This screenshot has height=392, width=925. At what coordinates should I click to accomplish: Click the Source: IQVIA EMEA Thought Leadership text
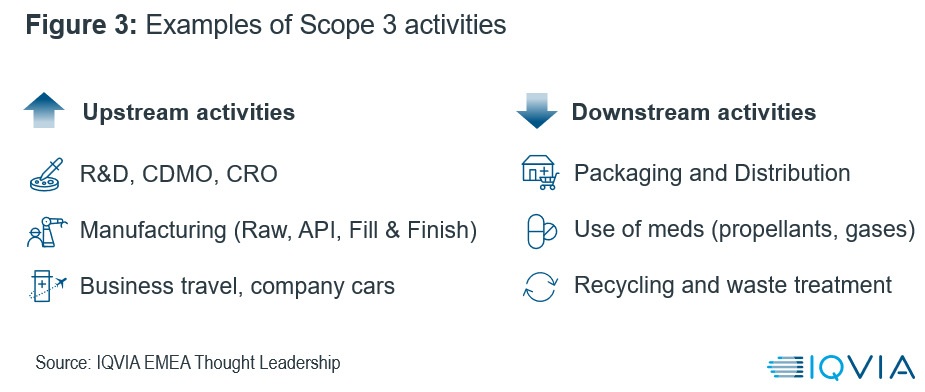(x=188, y=362)
